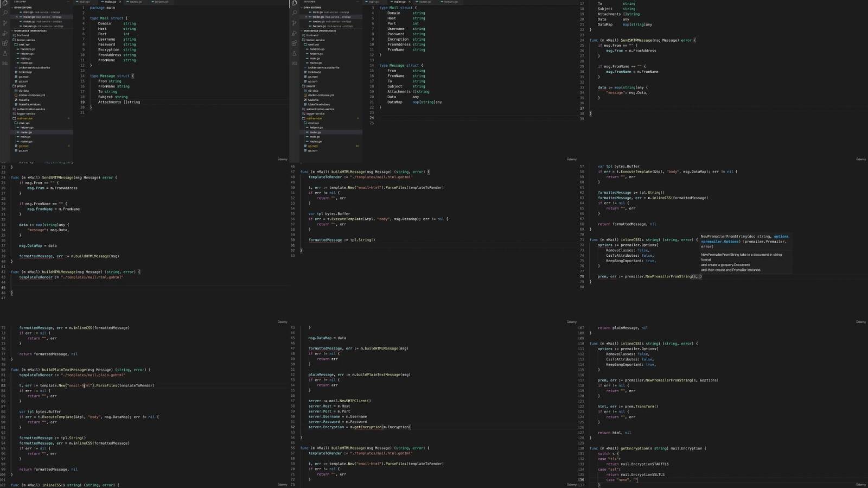Image resolution: width=868 pixels, height=488 pixels.
Task: Open broker-service.dockerfile in top-middle explorer tree
Action: [x=323, y=67]
